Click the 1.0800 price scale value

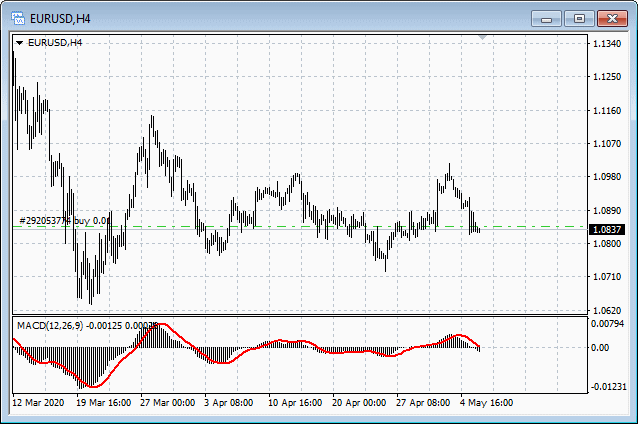[x=607, y=243]
